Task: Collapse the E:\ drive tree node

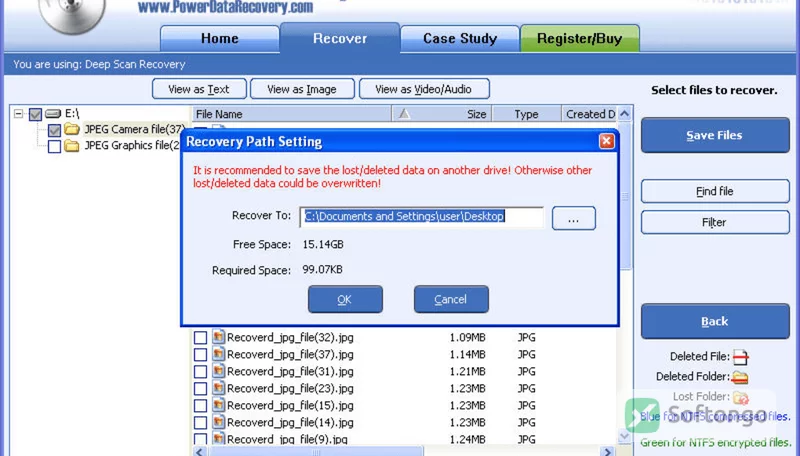Action: click(18, 113)
